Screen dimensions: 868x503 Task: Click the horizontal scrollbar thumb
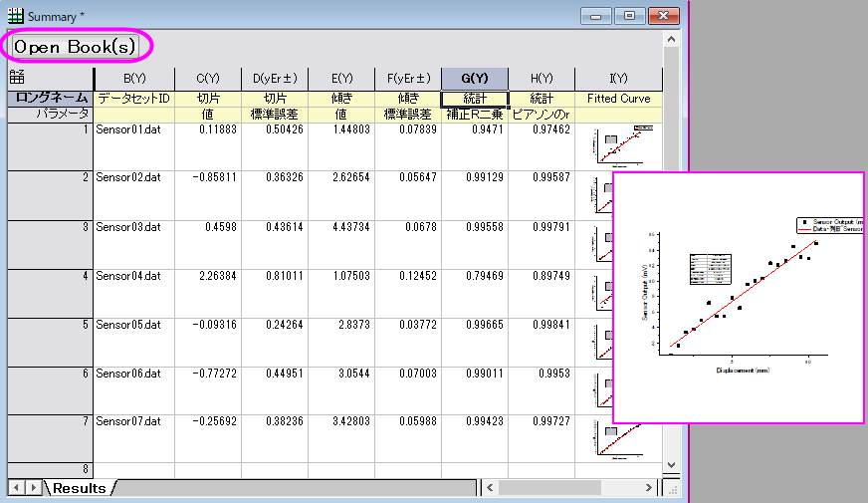pyautogui.click(x=549, y=487)
